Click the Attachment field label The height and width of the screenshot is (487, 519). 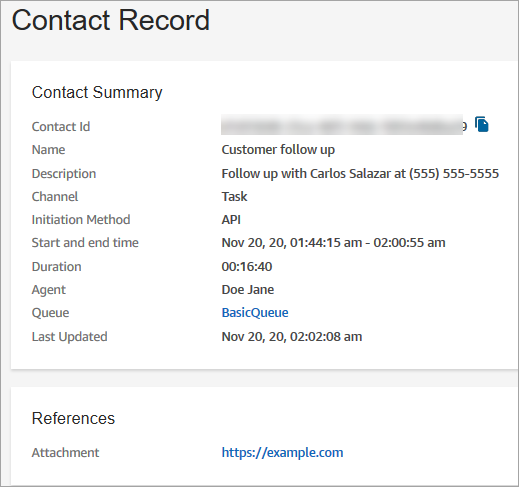(65, 453)
